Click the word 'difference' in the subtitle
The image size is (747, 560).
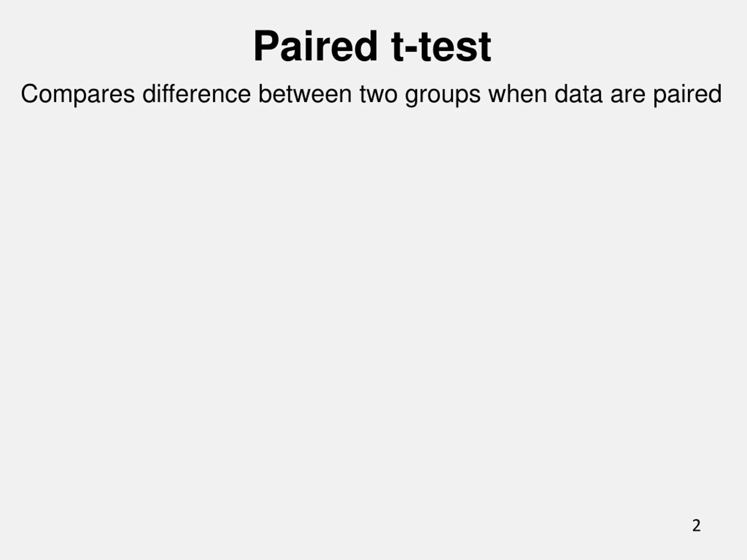[x=197, y=94]
